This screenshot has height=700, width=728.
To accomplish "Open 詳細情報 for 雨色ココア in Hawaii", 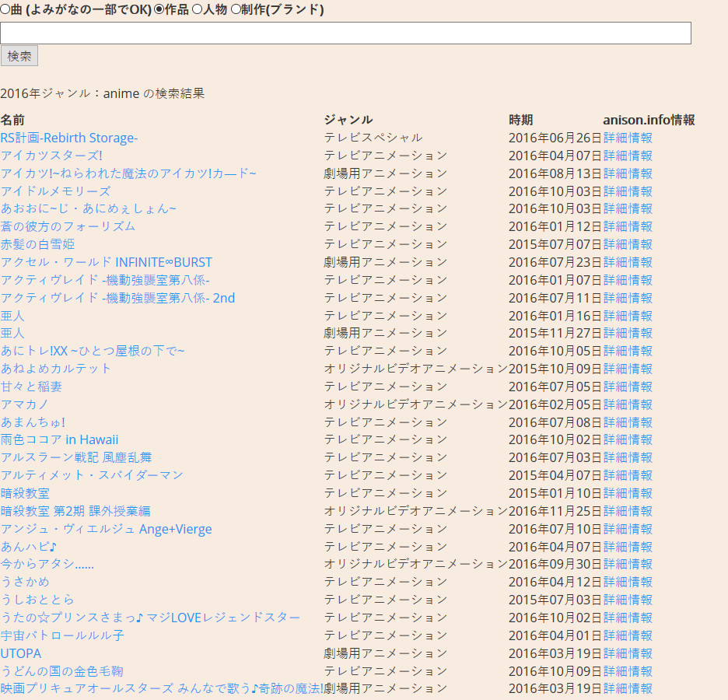I will click(628, 439).
